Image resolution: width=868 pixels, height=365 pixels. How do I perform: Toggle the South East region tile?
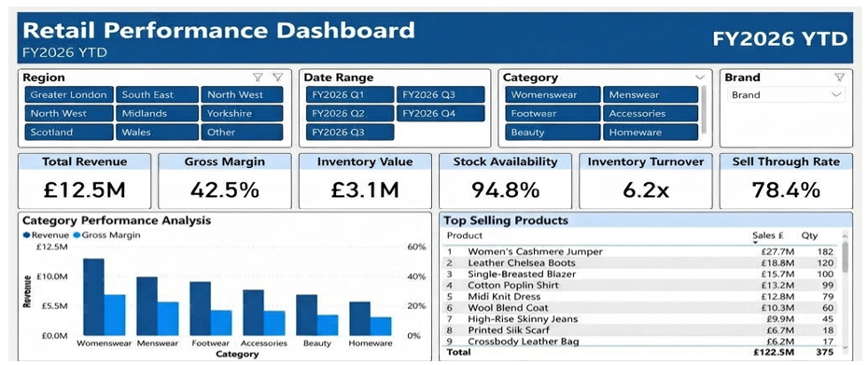coord(157,94)
